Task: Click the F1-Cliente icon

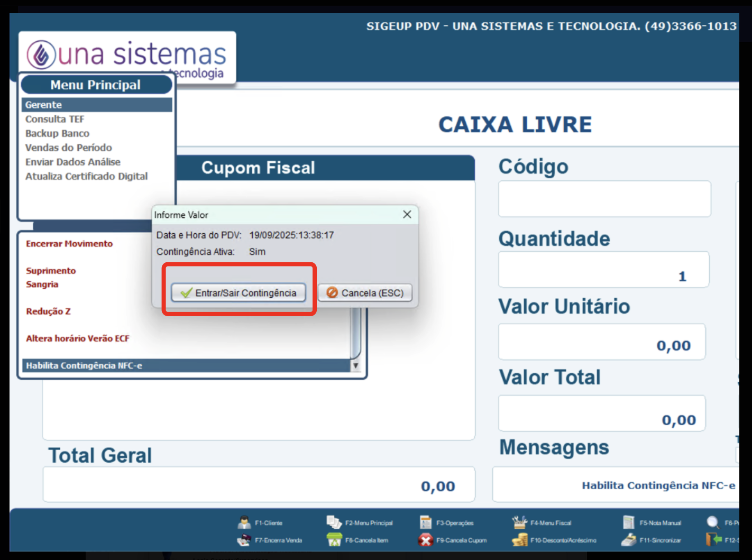Action: pyautogui.click(x=244, y=522)
